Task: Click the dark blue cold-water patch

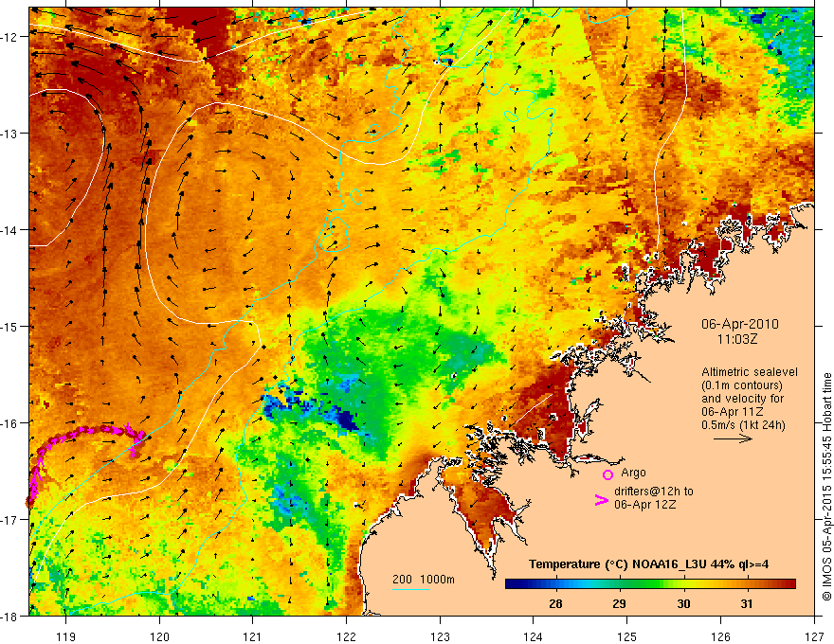Action: tap(348, 420)
